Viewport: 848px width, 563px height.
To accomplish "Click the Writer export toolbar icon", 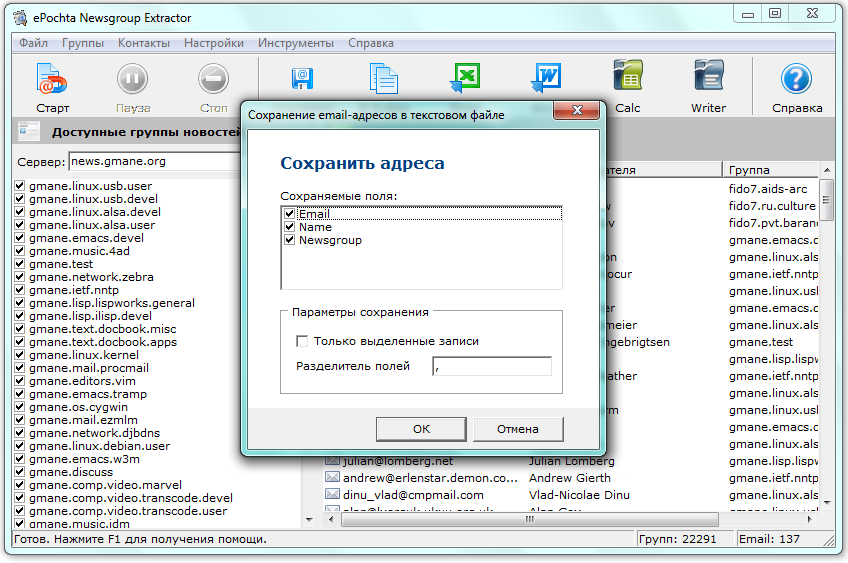I will tap(708, 76).
